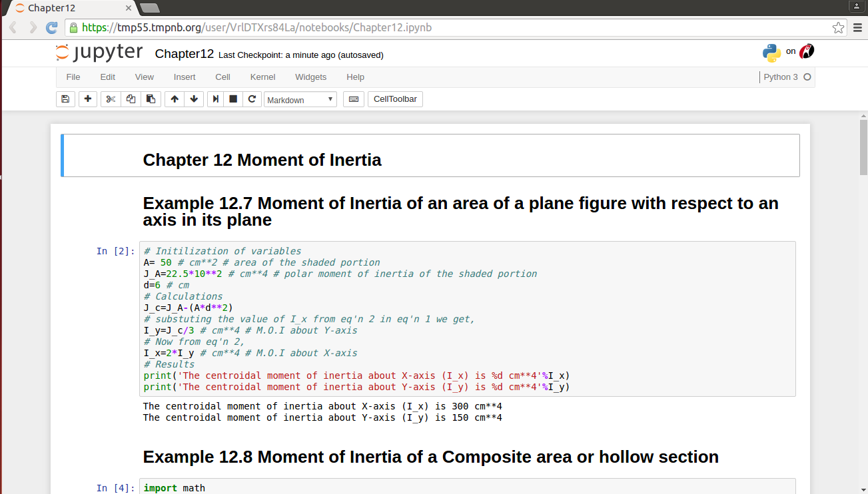
Task: Click the In [4] cell prompt
Action: click(116, 488)
